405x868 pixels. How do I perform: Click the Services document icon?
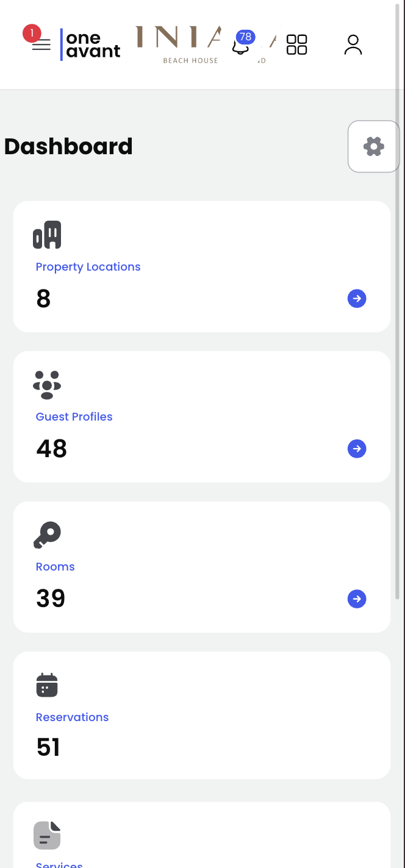(x=47, y=834)
